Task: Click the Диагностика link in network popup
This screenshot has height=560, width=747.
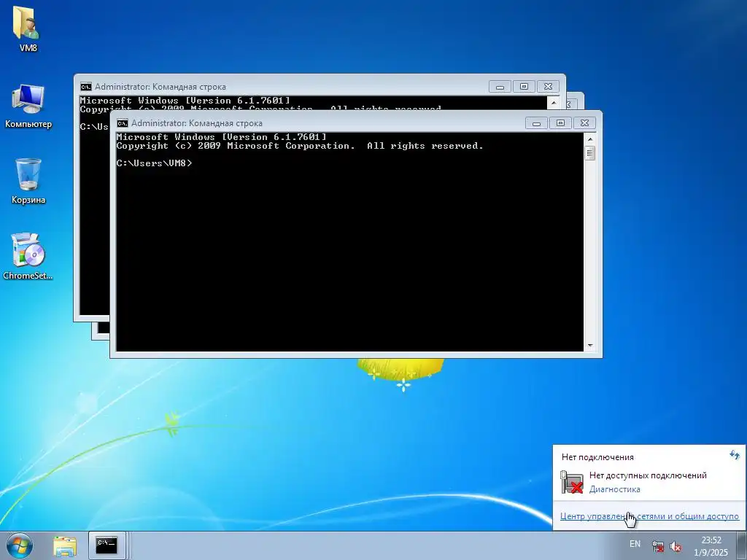Action: [x=614, y=489]
